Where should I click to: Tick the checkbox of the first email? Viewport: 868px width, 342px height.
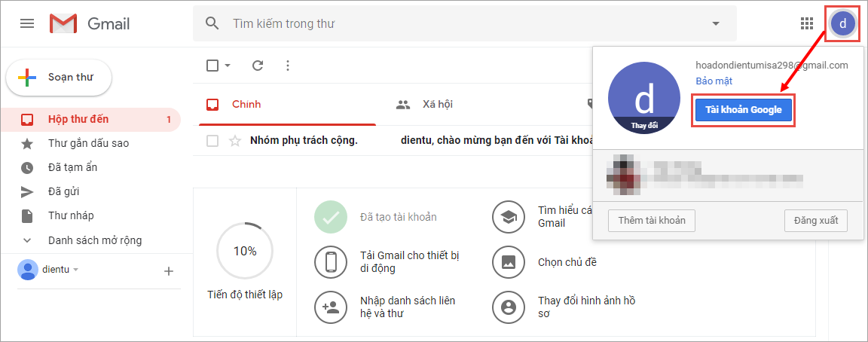tap(212, 141)
